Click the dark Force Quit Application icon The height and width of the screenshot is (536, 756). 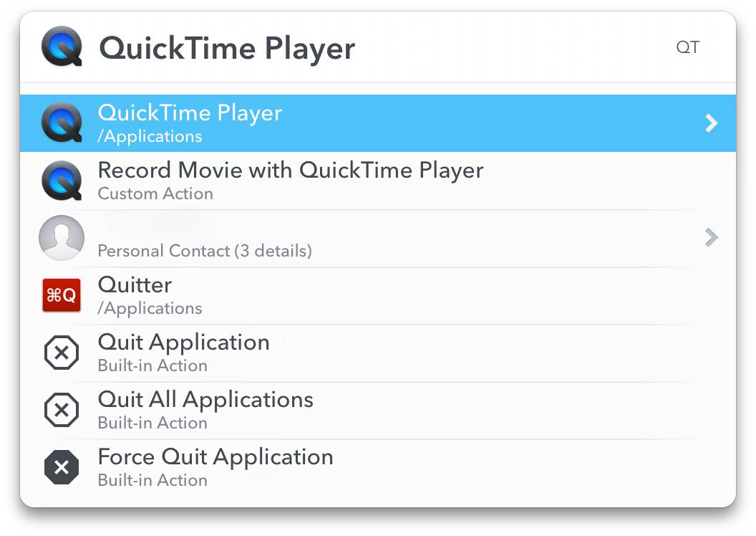(62, 467)
